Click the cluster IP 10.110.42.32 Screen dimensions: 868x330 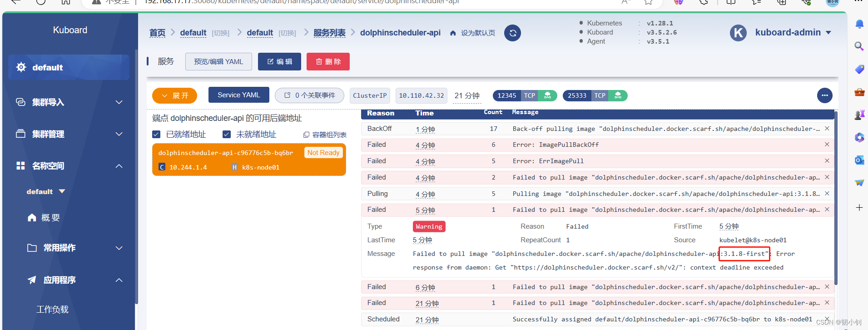[x=422, y=95]
